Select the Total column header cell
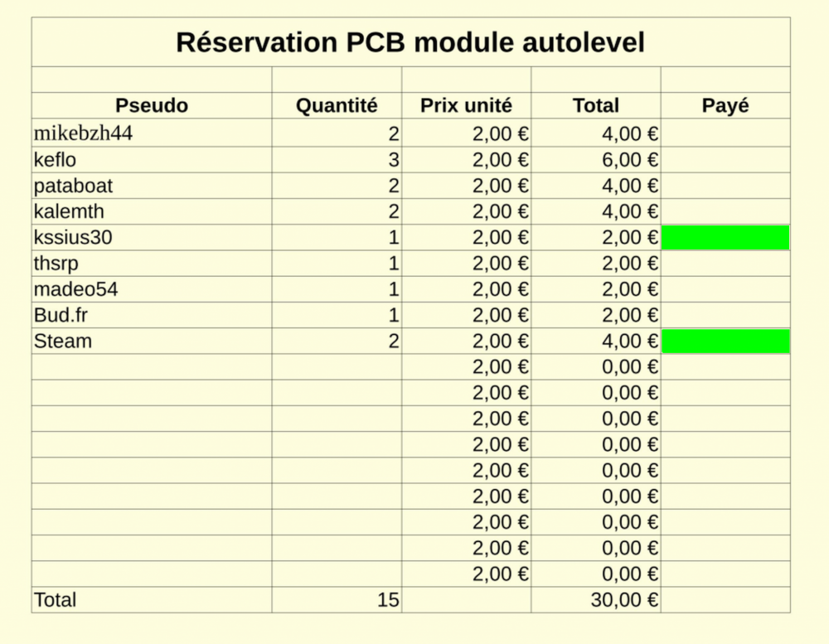Image resolution: width=829 pixels, height=644 pixels. tap(595, 106)
